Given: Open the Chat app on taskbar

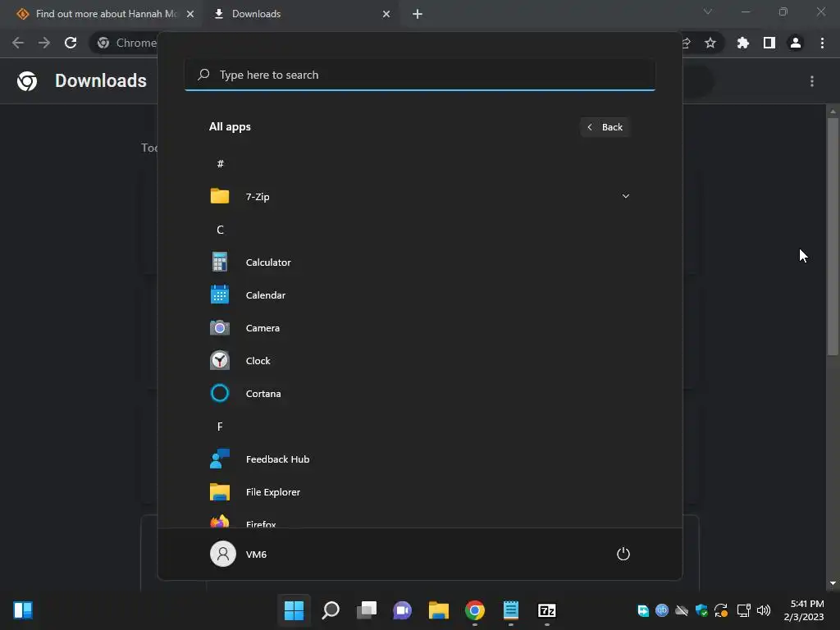Looking at the screenshot, I should point(402,610).
